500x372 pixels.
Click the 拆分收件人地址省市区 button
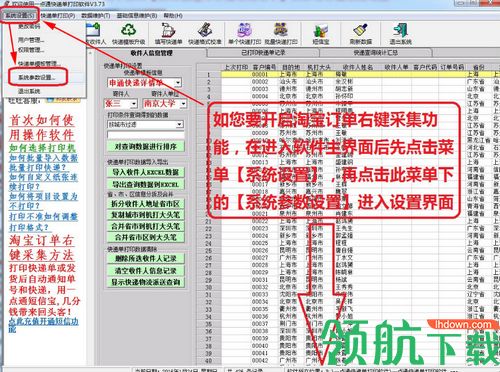click(146, 204)
